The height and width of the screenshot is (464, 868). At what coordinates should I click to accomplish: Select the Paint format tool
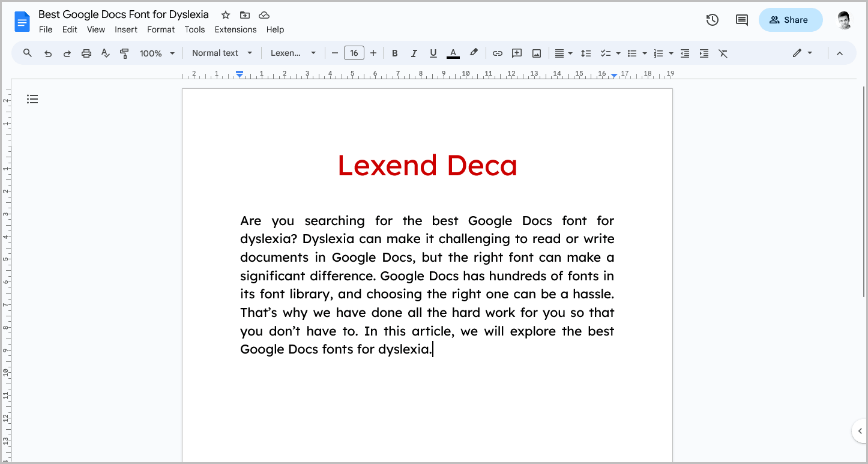125,53
